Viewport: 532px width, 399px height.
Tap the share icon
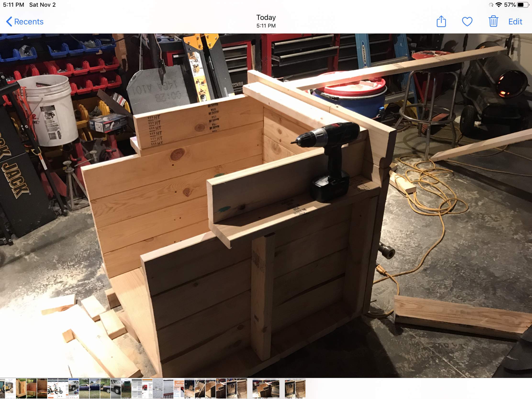pos(441,22)
